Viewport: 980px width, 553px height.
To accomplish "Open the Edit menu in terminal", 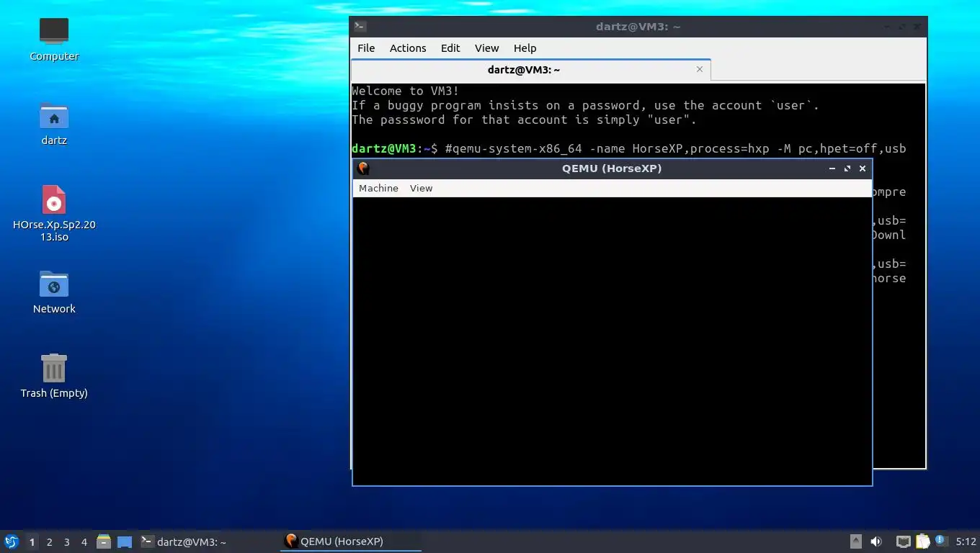I will 450,48.
